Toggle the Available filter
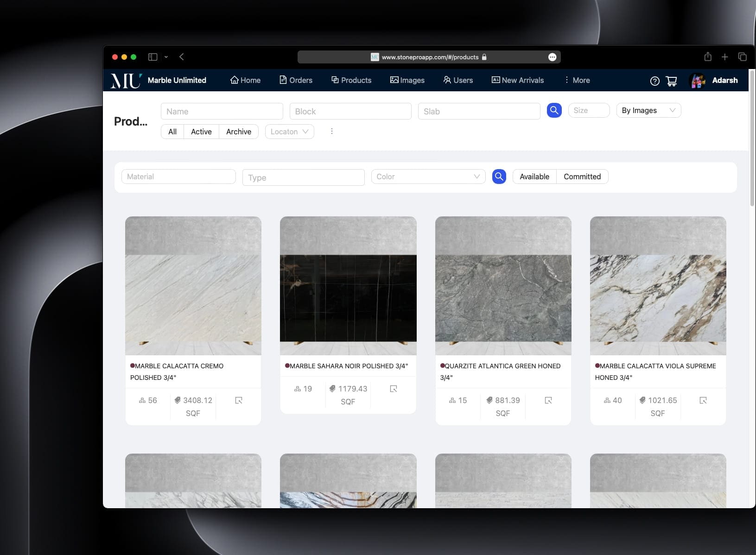The image size is (756, 555). (x=534, y=177)
